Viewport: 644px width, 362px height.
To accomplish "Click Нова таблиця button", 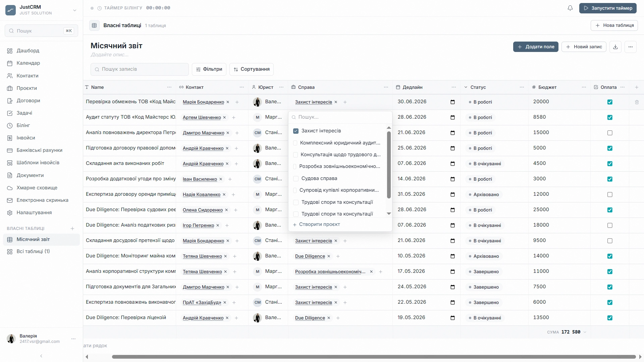I will click(614, 25).
